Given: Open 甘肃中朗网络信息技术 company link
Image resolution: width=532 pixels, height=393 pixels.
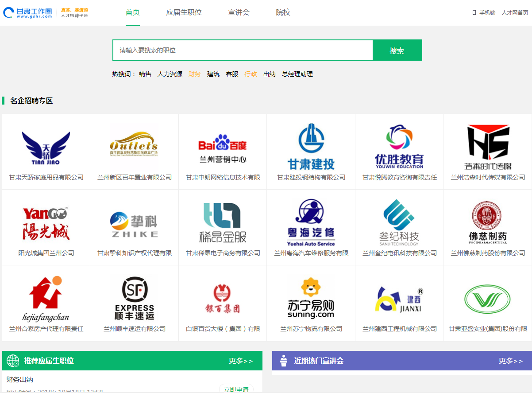Looking at the screenshot, I should point(223,177).
